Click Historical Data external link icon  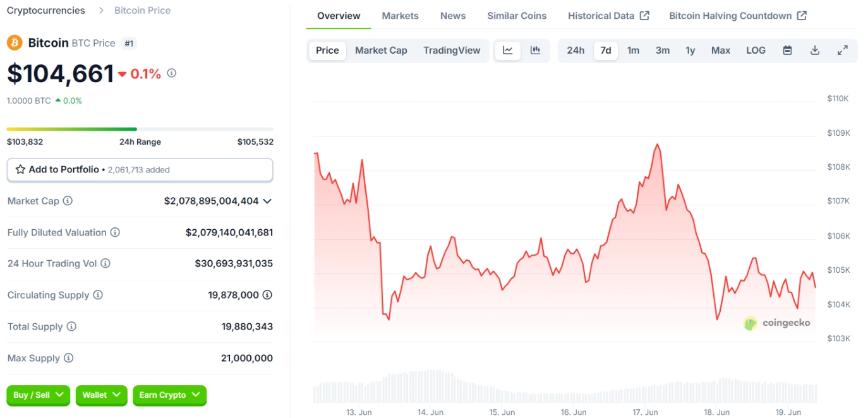coord(644,16)
